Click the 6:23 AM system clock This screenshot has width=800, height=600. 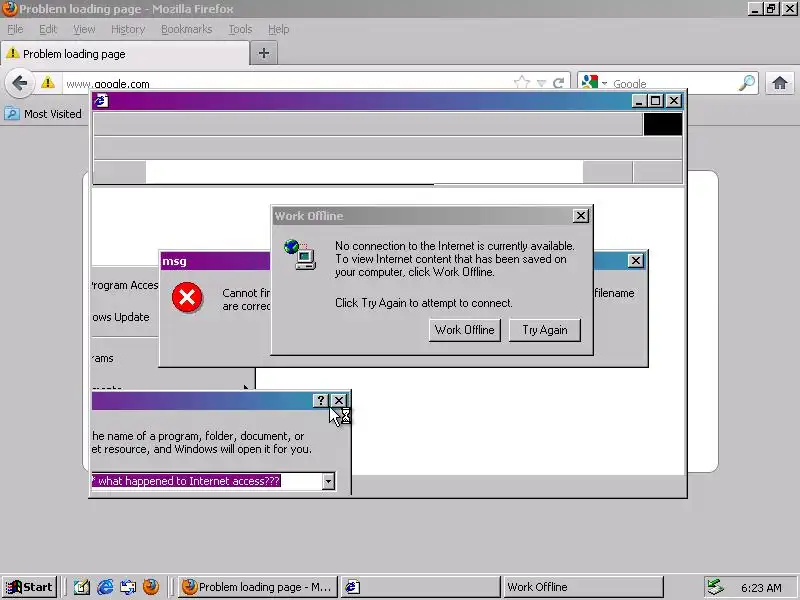(x=761, y=588)
